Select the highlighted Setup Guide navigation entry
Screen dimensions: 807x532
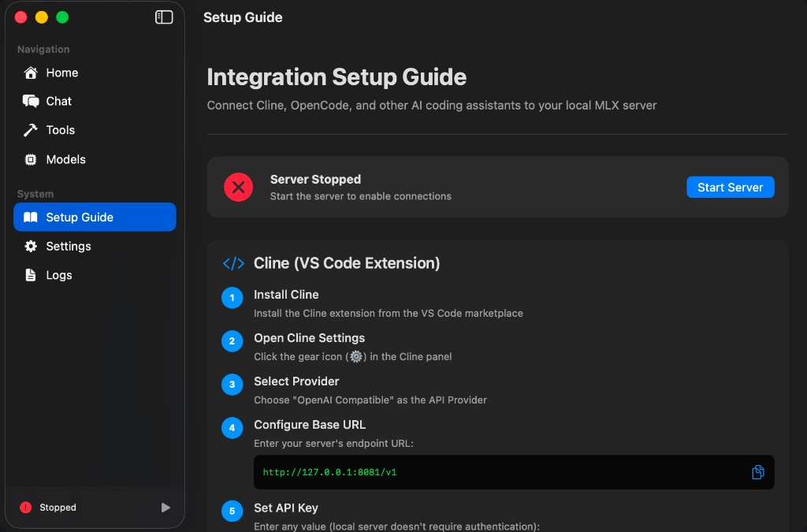(95, 217)
